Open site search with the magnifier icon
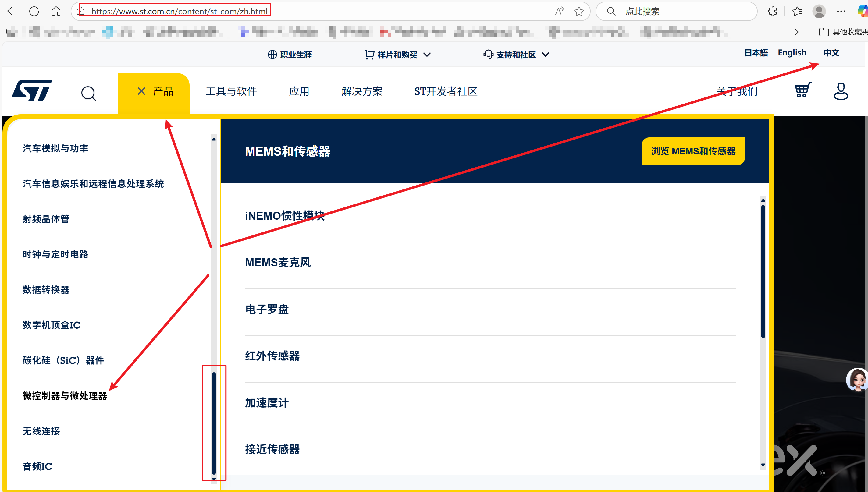This screenshot has height=492, width=868. point(89,93)
